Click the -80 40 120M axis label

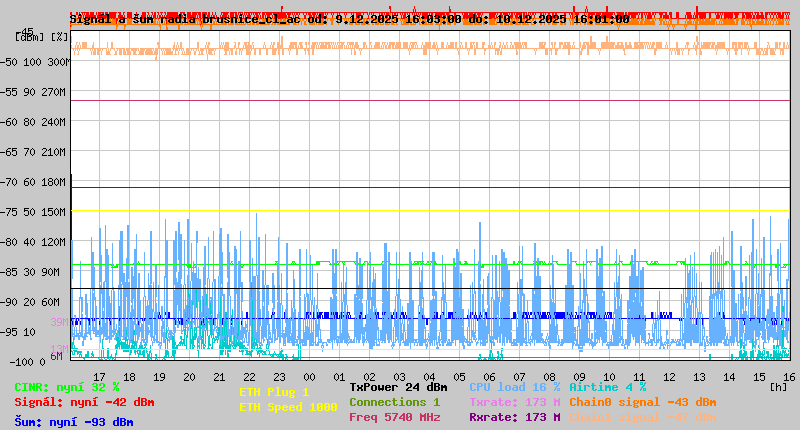[x=33, y=242]
